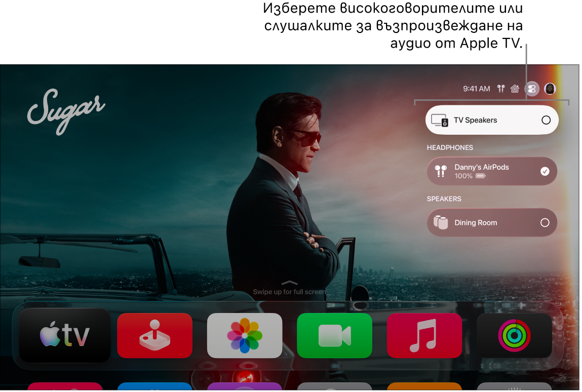
Task: Click the Dining Room label
Action: (x=476, y=223)
